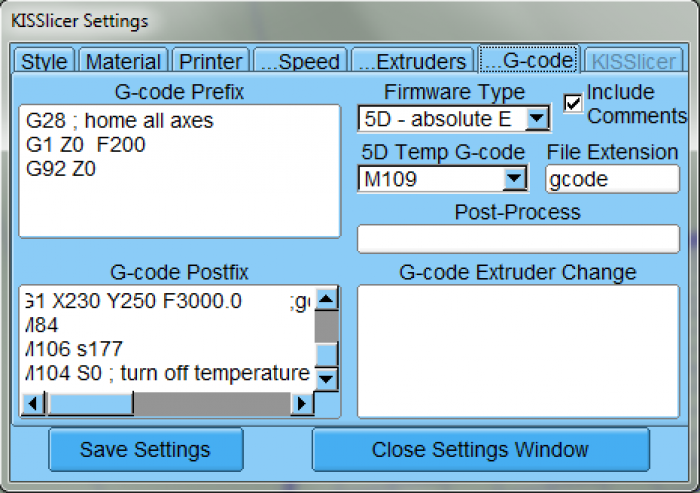Expand the 5D Temp G-code dropdown arrow

515,179
